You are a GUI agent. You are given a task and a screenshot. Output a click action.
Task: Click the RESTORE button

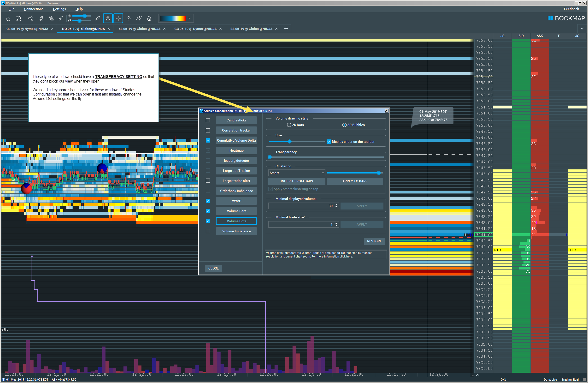[x=374, y=241]
